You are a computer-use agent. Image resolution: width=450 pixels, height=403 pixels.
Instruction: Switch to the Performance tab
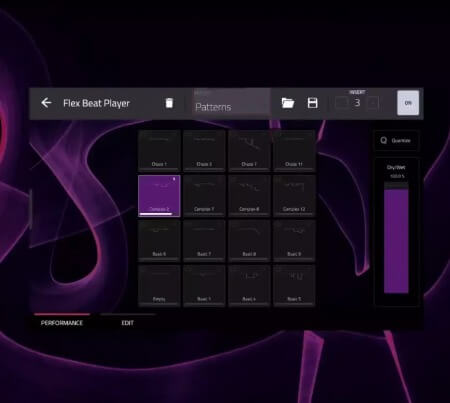tap(62, 322)
